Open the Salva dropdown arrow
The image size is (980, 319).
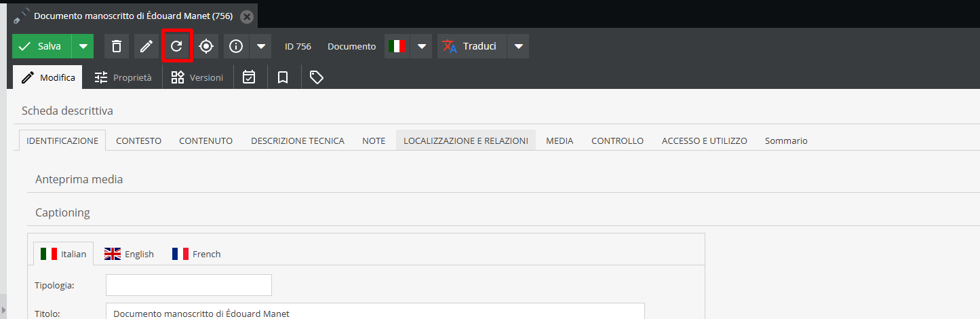(83, 46)
